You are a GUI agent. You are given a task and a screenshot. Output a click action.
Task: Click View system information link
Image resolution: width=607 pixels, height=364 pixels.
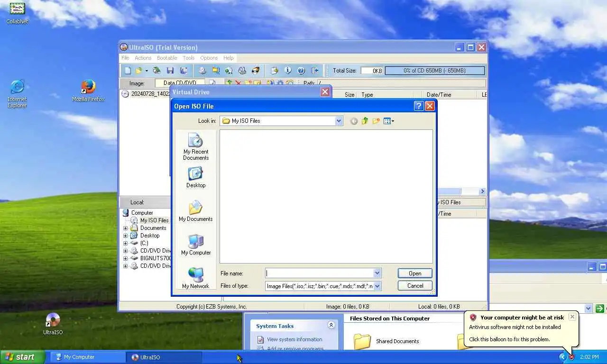click(x=294, y=339)
